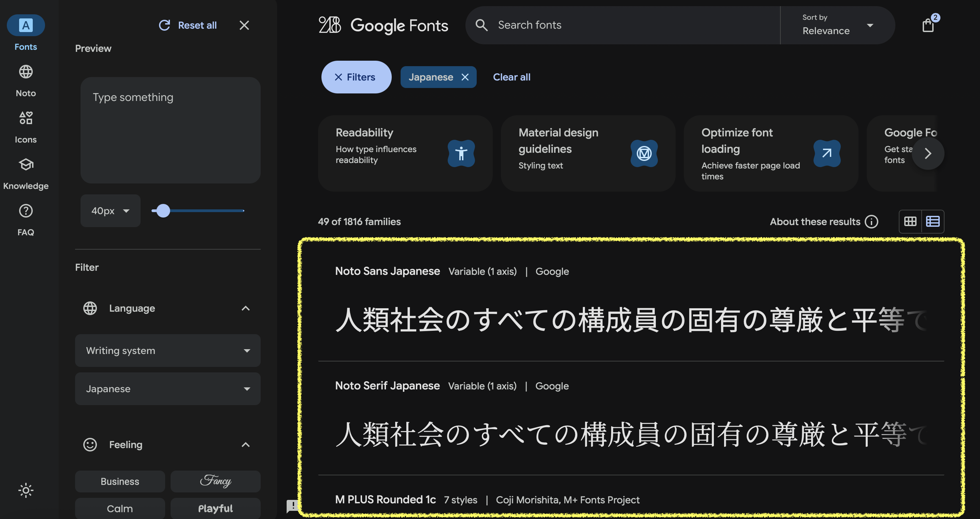Screen dimensions: 980x519
Task: Collapse the Feeling filter section
Action: (x=245, y=444)
